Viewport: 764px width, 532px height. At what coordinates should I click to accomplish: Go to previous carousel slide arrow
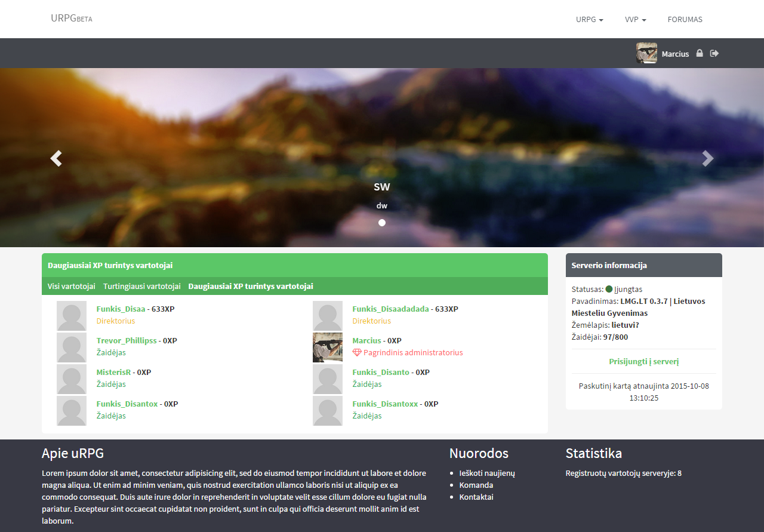pyautogui.click(x=56, y=158)
